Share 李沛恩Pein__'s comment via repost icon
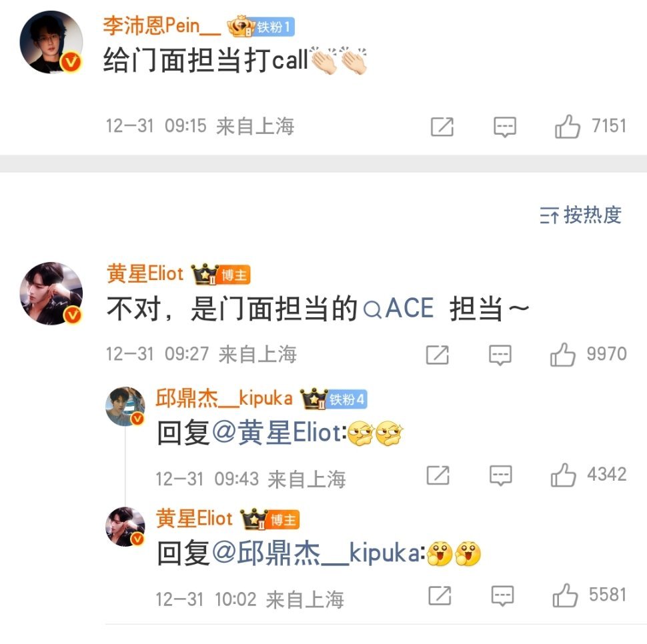This screenshot has width=647, height=644. click(x=442, y=127)
